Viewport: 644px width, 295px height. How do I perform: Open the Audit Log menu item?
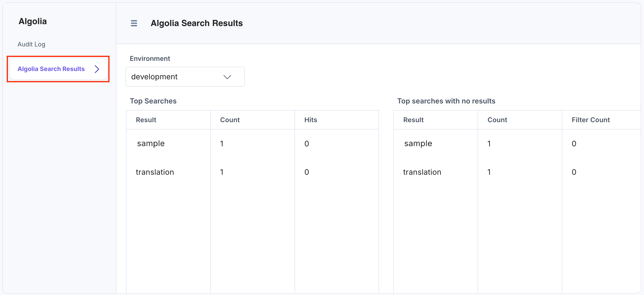coord(31,44)
